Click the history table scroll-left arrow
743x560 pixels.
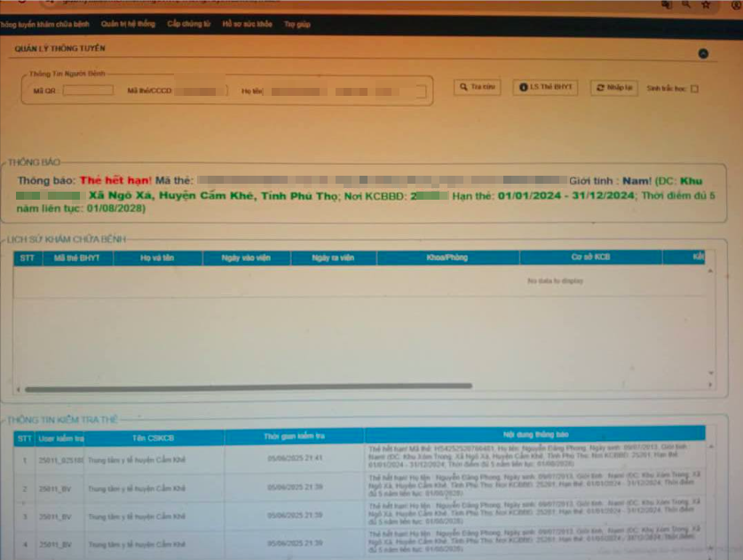(x=19, y=390)
